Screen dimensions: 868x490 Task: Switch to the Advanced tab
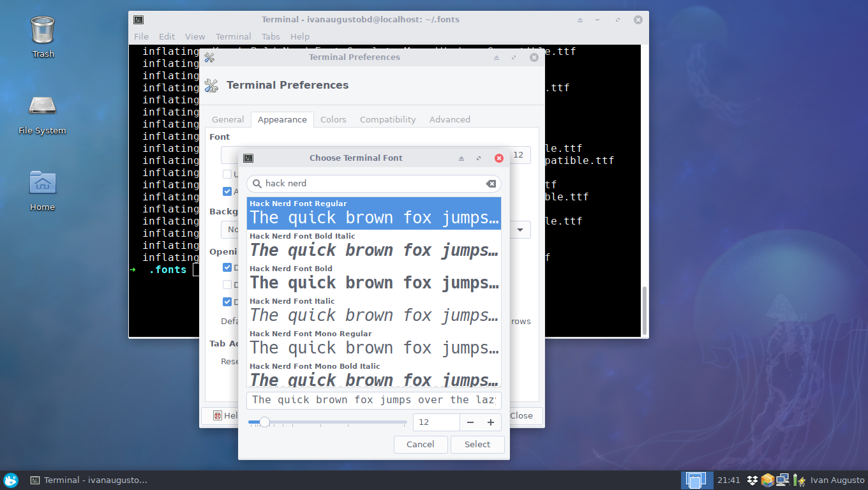[x=450, y=119]
